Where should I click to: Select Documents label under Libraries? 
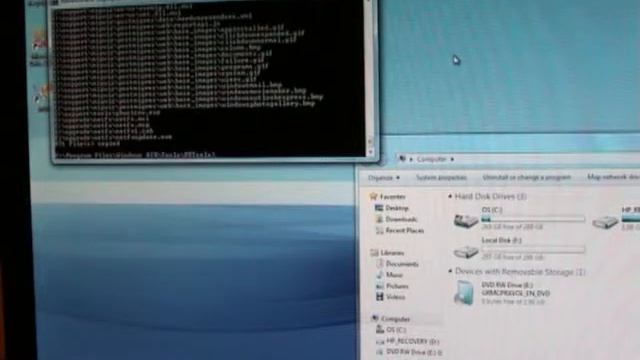point(402,264)
